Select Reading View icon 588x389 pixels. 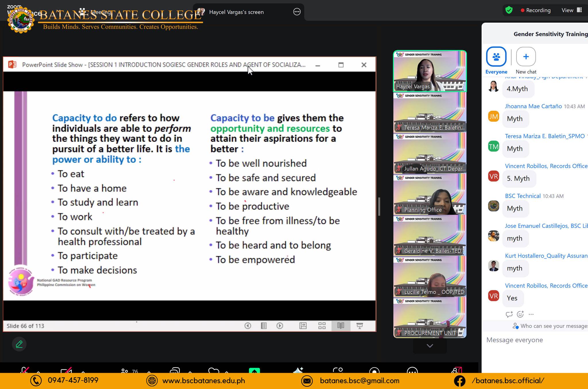click(x=341, y=326)
